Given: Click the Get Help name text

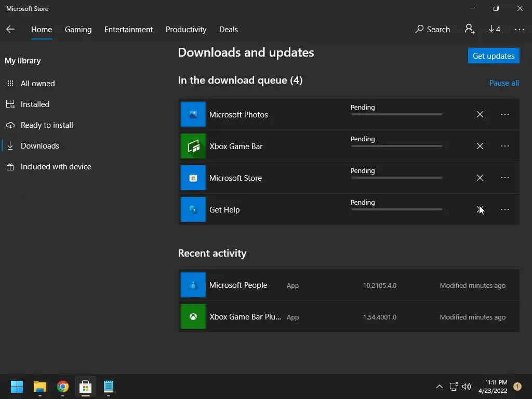Looking at the screenshot, I should click(x=224, y=210).
